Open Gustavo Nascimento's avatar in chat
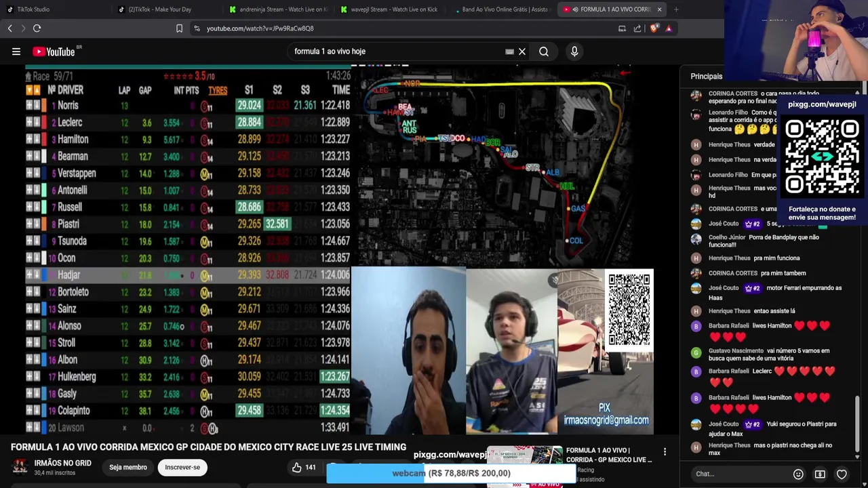868x488 pixels. pos(696,352)
